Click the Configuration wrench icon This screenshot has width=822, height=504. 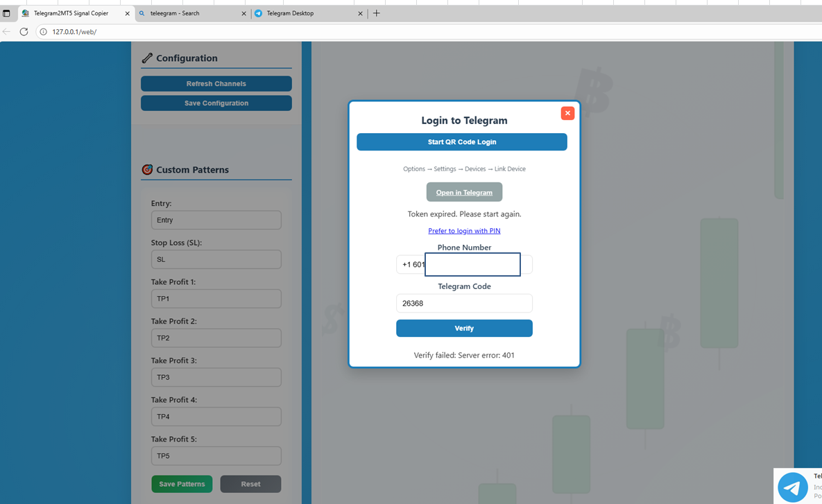[147, 58]
